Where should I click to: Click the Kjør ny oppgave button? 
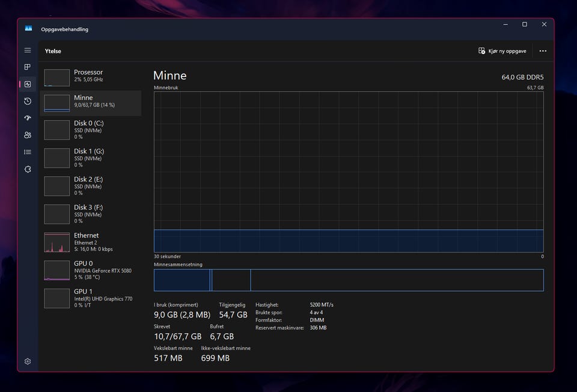(502, 51)
